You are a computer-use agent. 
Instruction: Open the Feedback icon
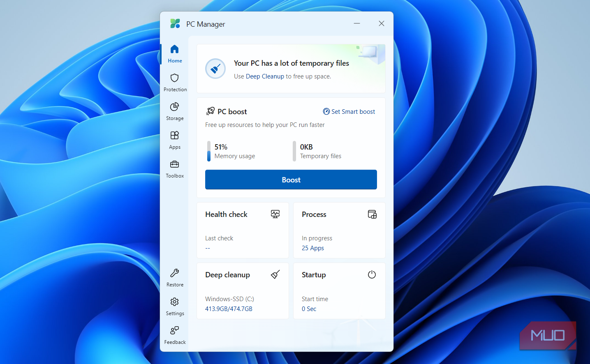[x=174, y=330]
